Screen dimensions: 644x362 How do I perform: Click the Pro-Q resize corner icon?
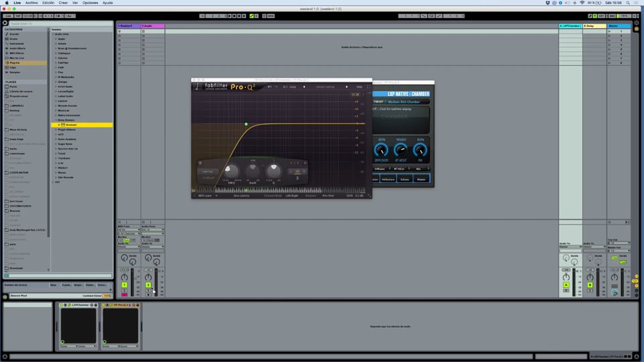click(x=369, y=196)
